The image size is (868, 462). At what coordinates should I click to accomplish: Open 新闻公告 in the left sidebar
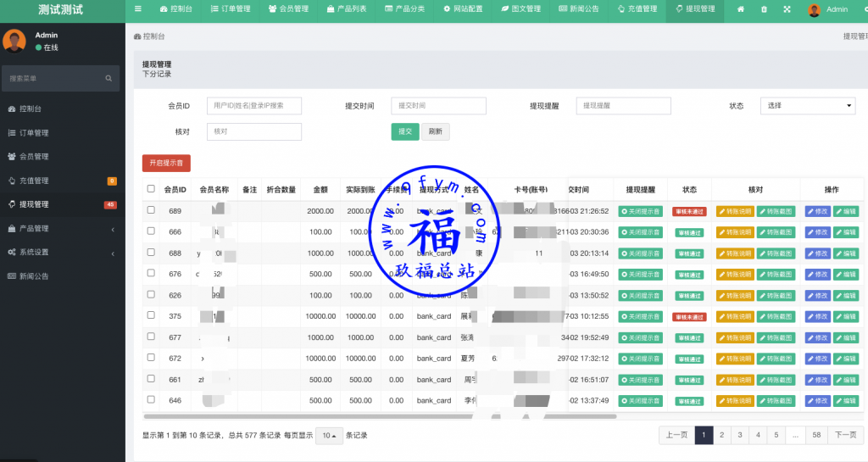pos(34,276)
